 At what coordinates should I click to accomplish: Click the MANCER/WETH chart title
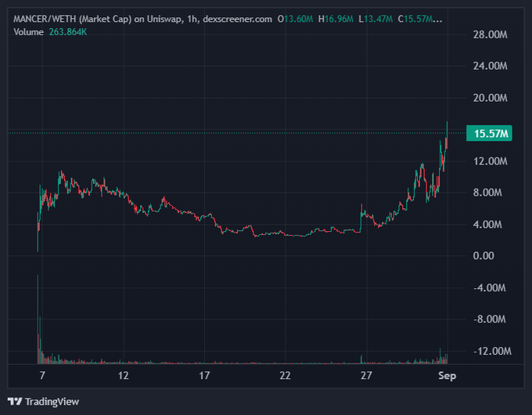142,19
